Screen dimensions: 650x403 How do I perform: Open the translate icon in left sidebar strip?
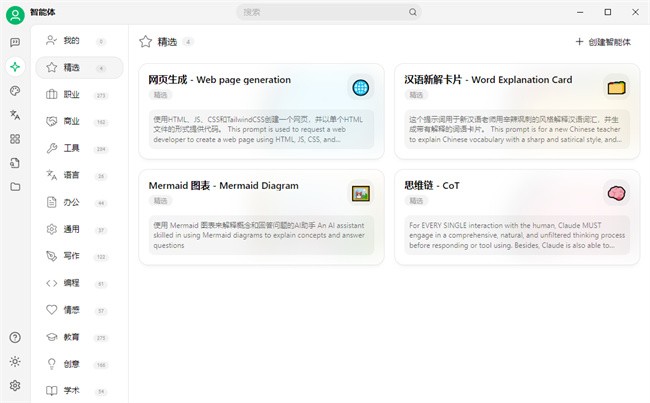click(15, 115)
